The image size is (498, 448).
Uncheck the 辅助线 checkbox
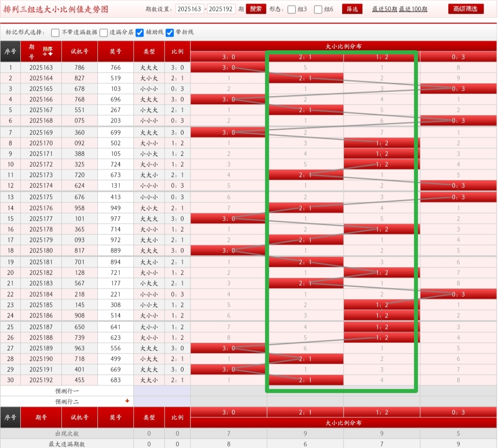click(x=140, y=33)
